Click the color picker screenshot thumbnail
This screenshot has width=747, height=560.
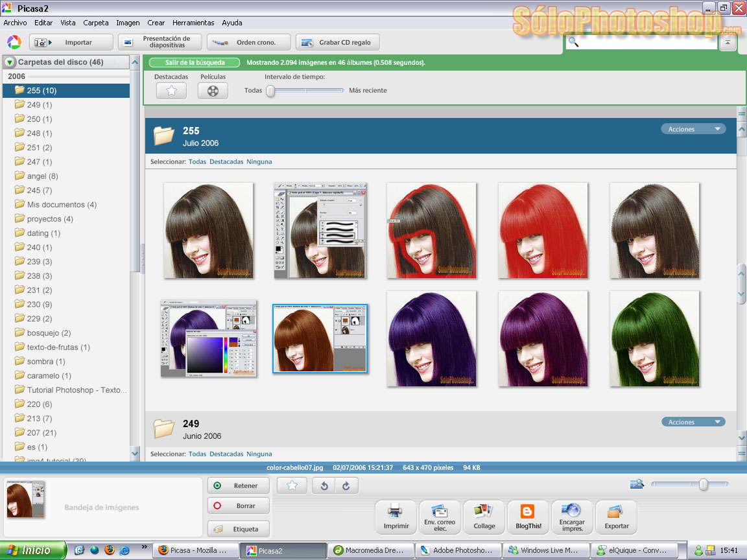(209, 338)
